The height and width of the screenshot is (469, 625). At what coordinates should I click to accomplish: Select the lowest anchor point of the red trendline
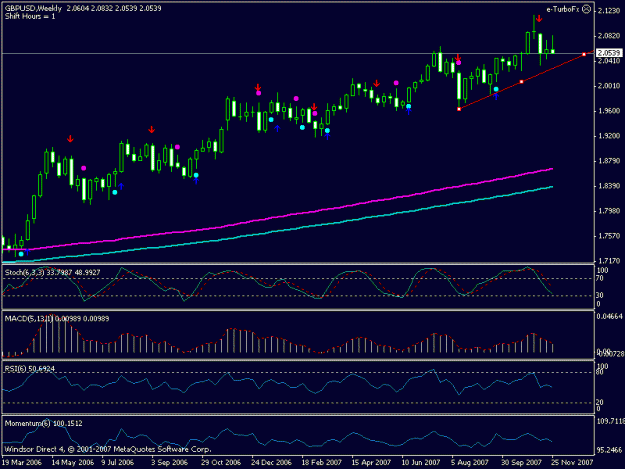pyautogui.click(x=459, y=109)
